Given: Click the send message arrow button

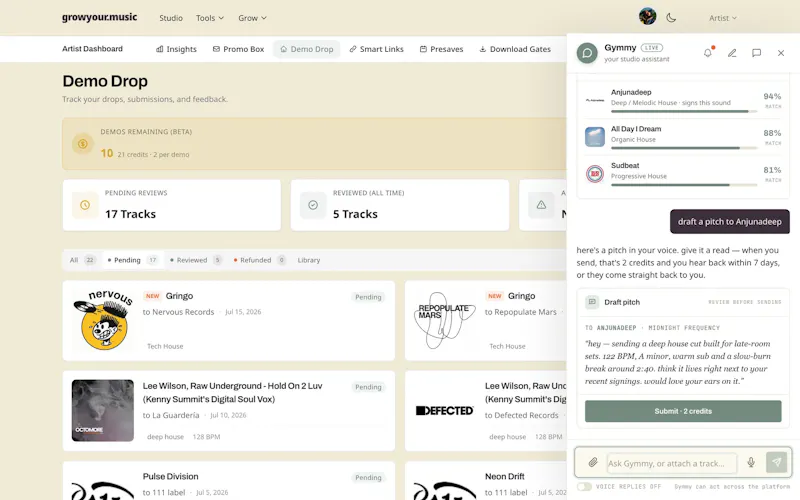Looking at the screenshot, I should [777, 462].
